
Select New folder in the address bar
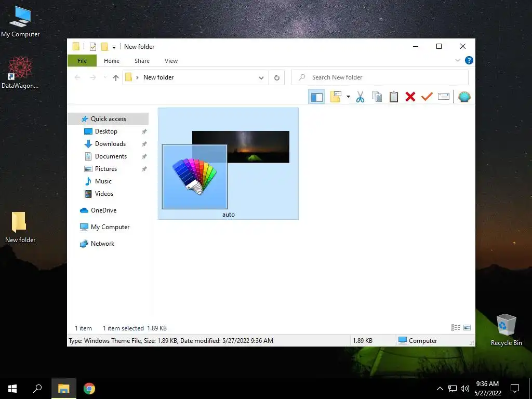tap(158, 77)
